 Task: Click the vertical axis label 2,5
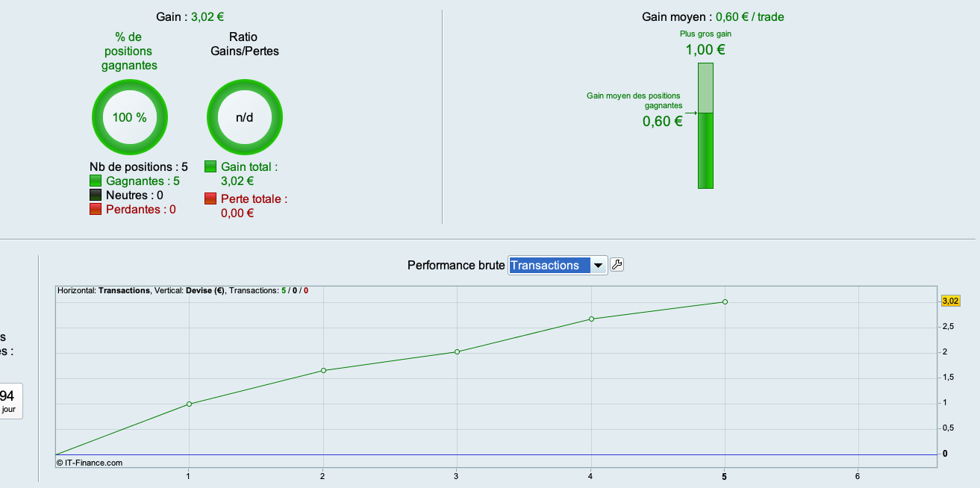pos(949,326)
